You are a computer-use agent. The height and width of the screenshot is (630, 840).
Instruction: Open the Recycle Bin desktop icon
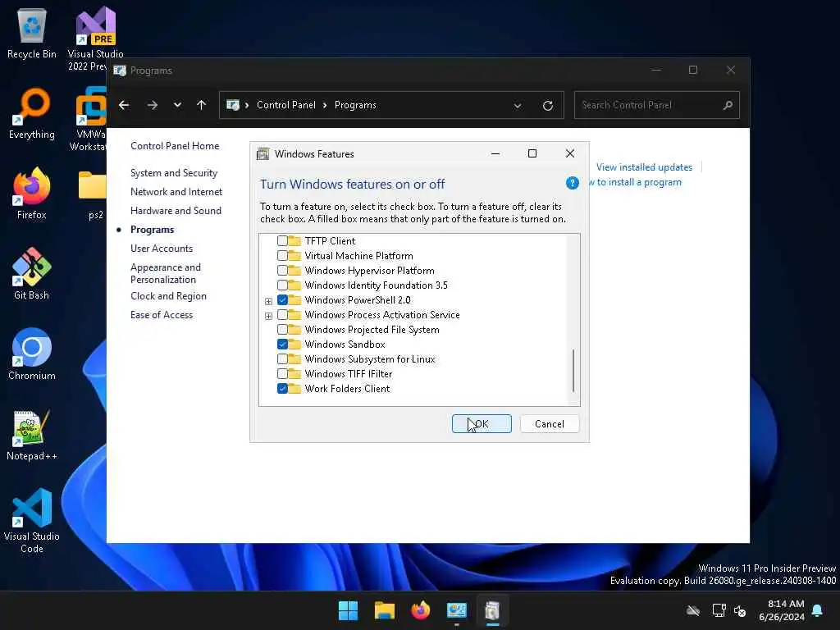point(32,34)
